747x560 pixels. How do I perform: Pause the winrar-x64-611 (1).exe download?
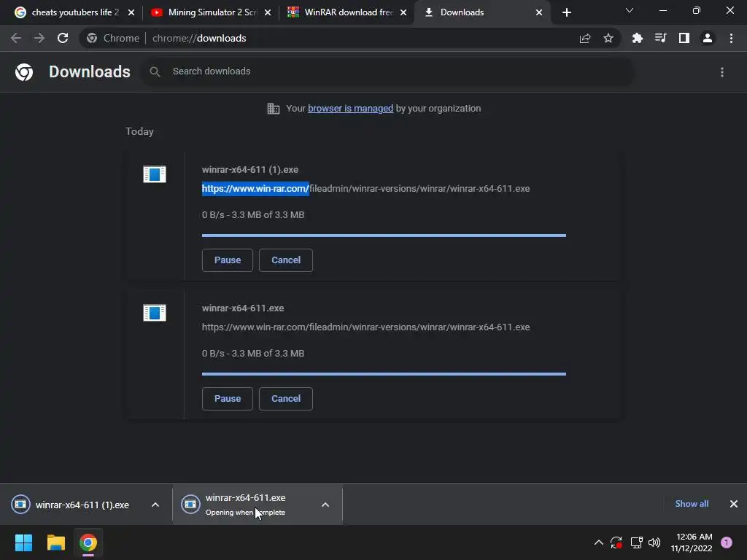pos(228,260)
